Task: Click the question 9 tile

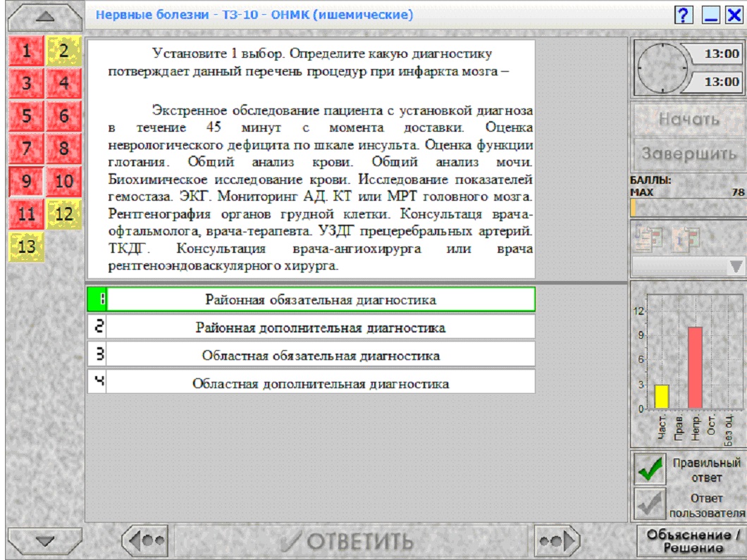Action: 26,182
